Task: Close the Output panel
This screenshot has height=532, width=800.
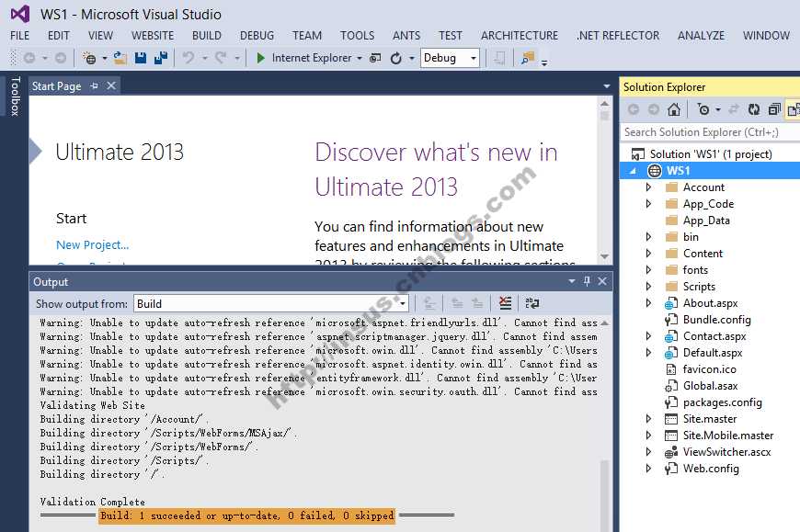Action: point(602,281)
